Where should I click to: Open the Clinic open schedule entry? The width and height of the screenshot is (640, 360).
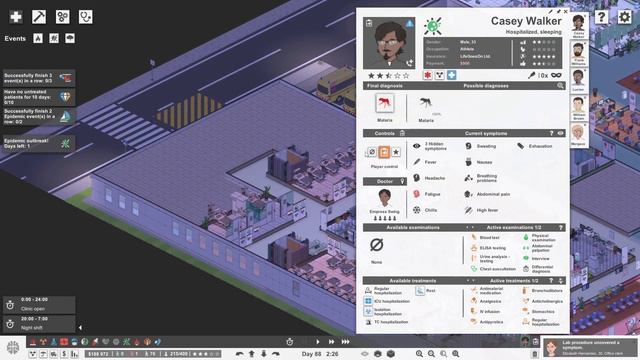point(39,304)
